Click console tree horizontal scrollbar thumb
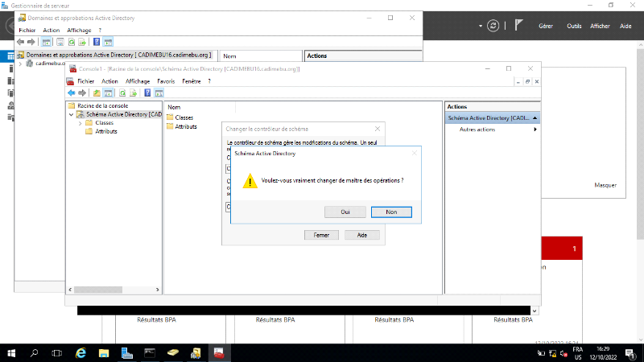The height and width of the screenshot is (362, 644). coord(98,290)
